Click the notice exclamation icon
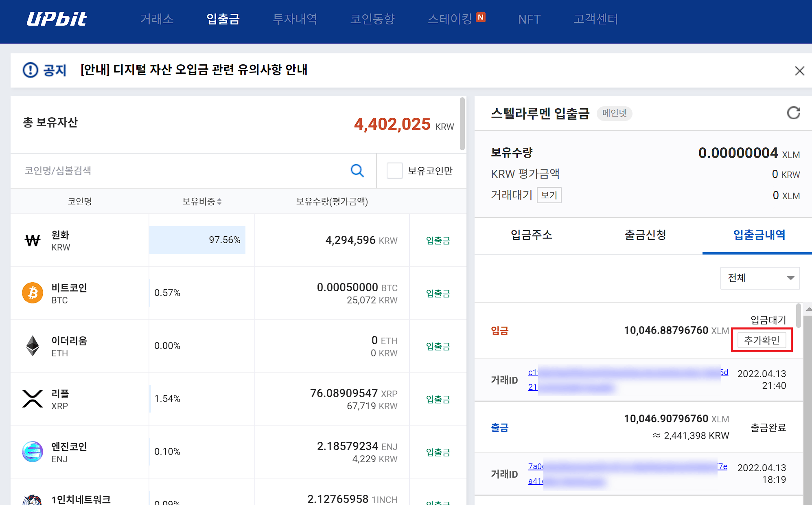The width and height of the screenshot is (812, 505). (x=31, y=70)
